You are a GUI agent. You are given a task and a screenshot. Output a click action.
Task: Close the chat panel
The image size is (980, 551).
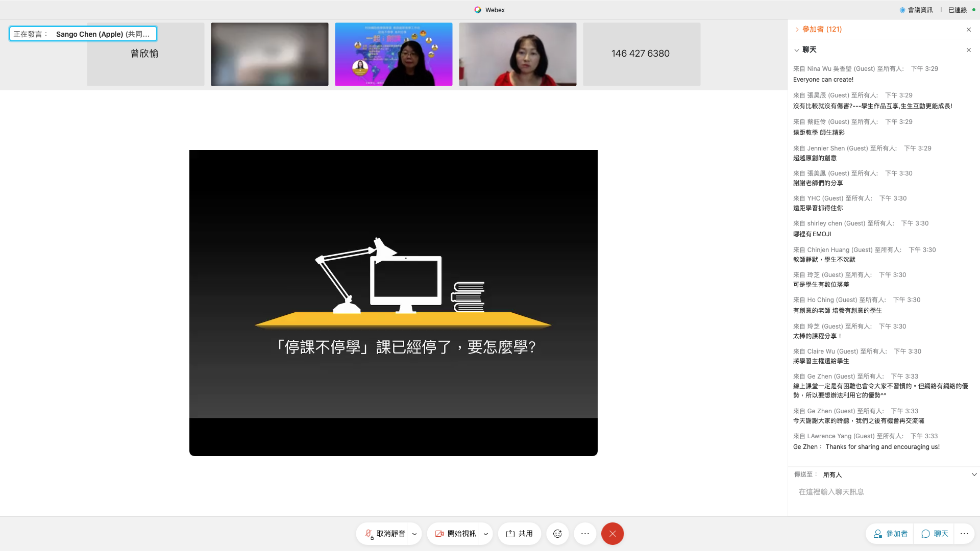click(x=968, y=50)
